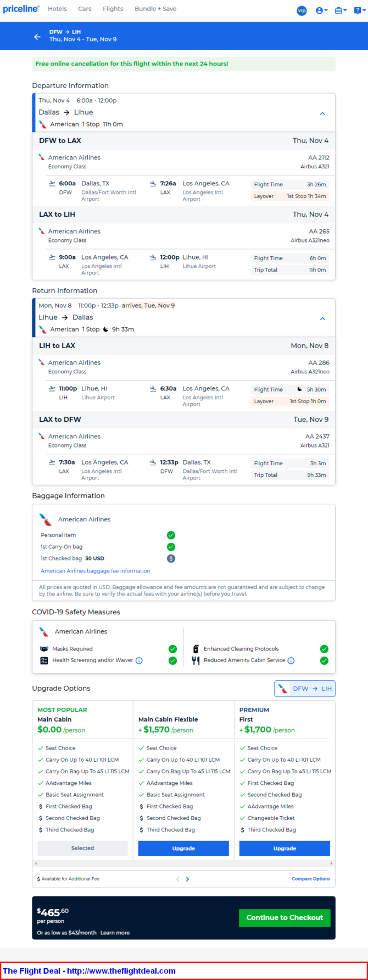This screenshot has width=368, height=980.
Task: Click next arrow in upgrade options carousel
Action: pos(187,879)
